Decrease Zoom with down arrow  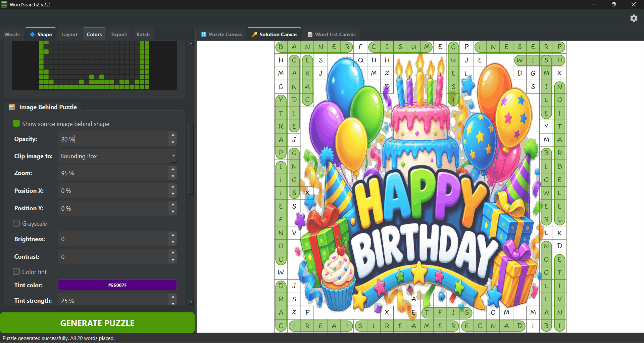[173, 176]
